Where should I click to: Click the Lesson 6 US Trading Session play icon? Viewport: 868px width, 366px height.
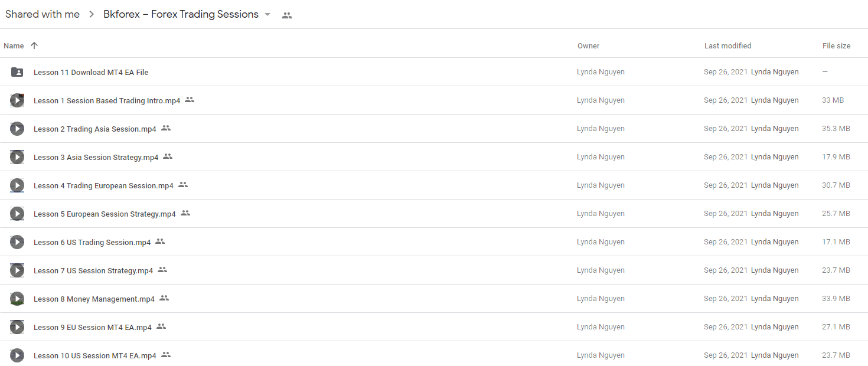[x=17, y=242]
